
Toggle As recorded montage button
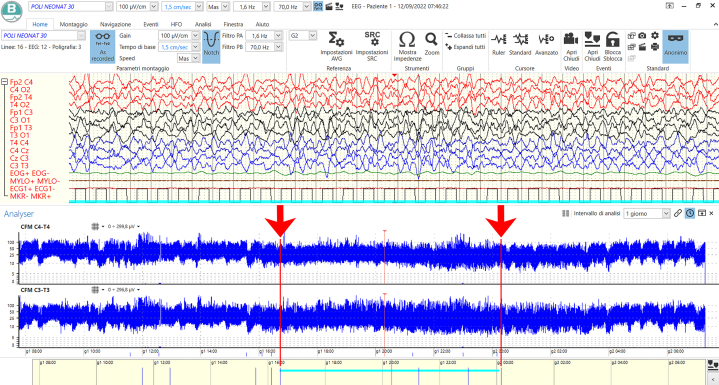[102, 47]
